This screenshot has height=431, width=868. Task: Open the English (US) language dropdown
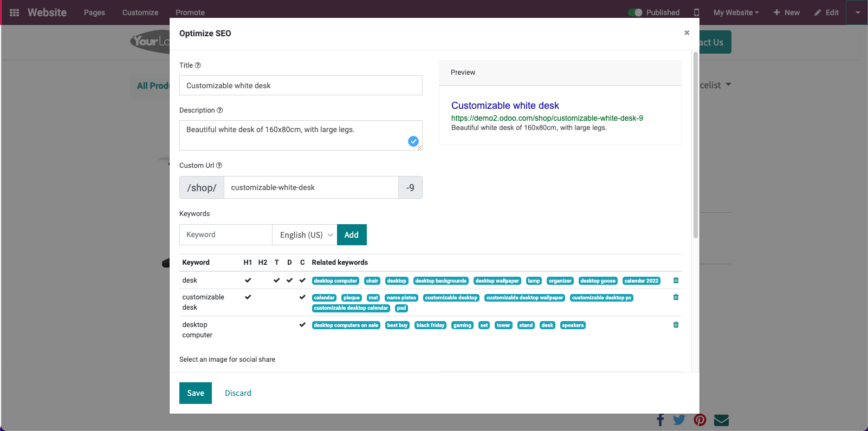tap(305, 235)
